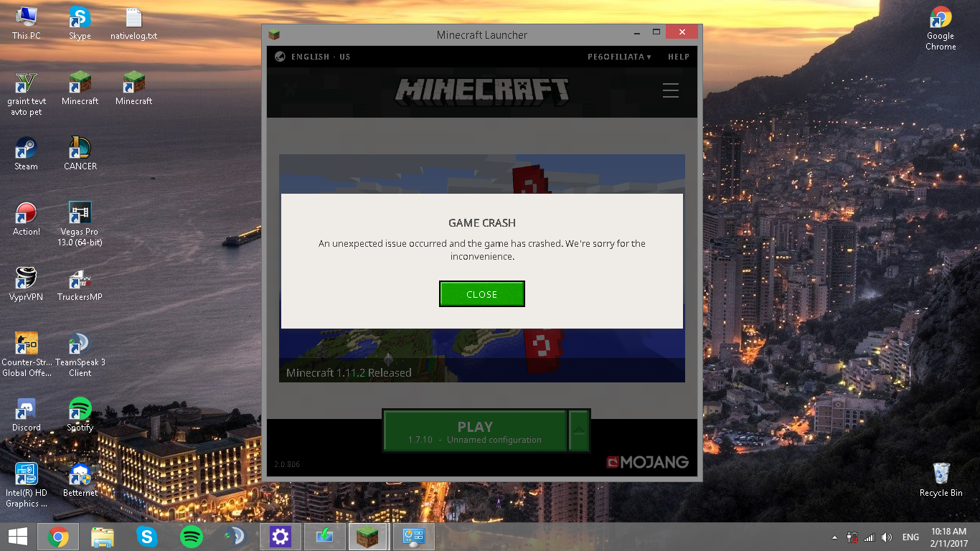
Task: Close the Game Crash dialog
Action: click(x=481, y=294)
